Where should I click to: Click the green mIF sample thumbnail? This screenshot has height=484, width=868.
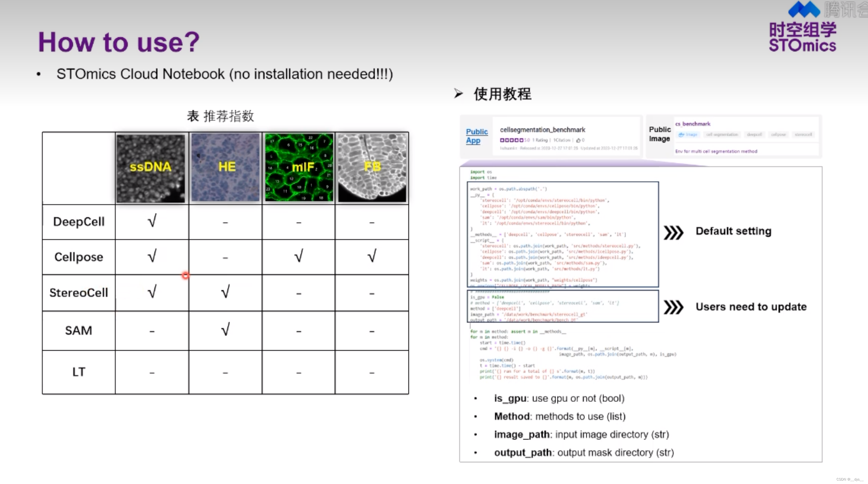[299, 167]
